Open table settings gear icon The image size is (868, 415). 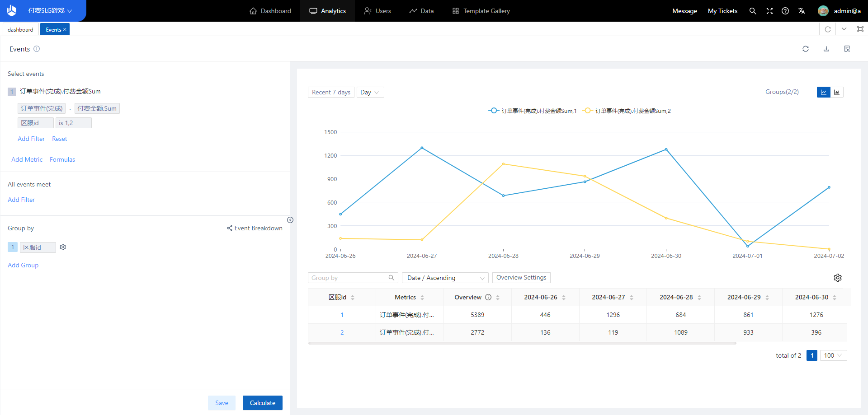pyautogui.click(x=837, y=278)
